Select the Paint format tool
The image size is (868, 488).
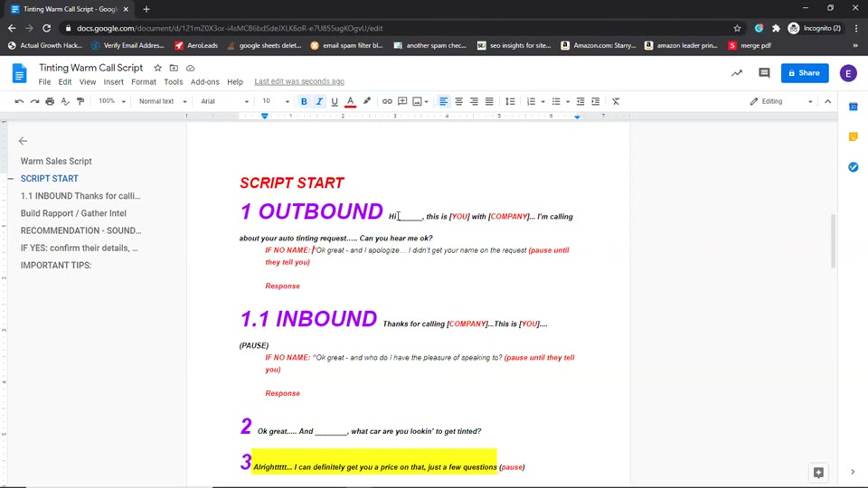point(80,101)
